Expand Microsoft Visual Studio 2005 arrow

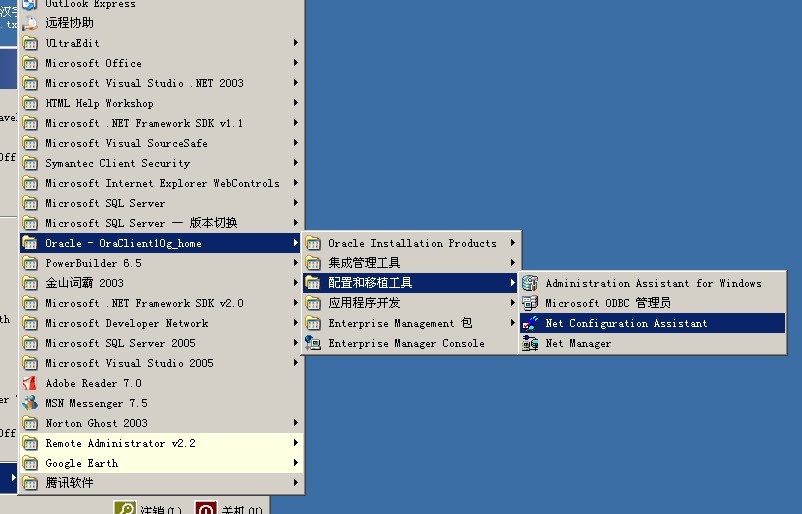click(296, 363)
